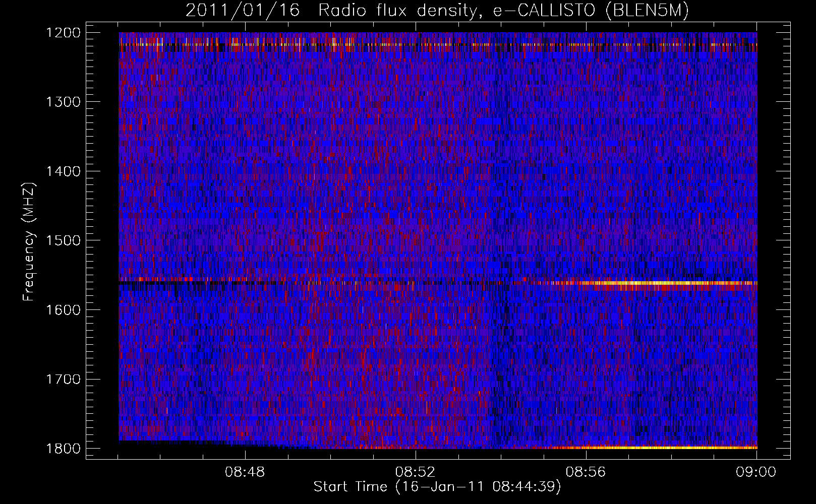Select the 1400 frequency axis label
This screenshot has height=504, width=816.
63,171
